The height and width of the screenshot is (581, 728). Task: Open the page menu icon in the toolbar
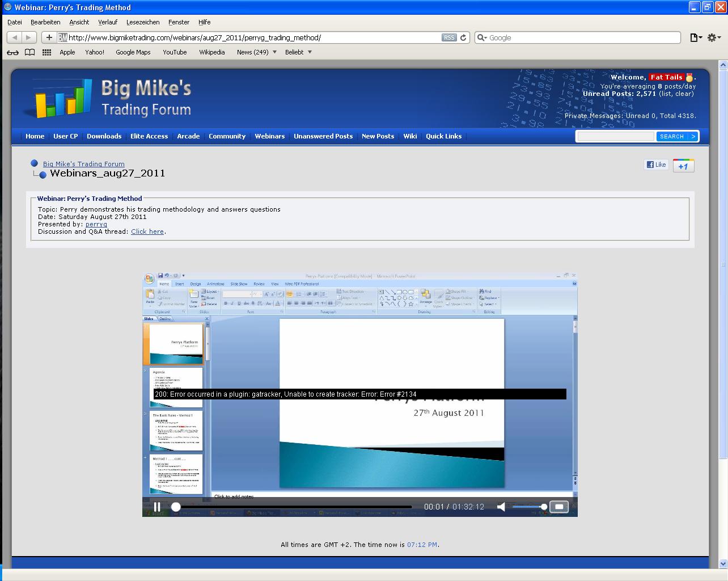[696, 37]
